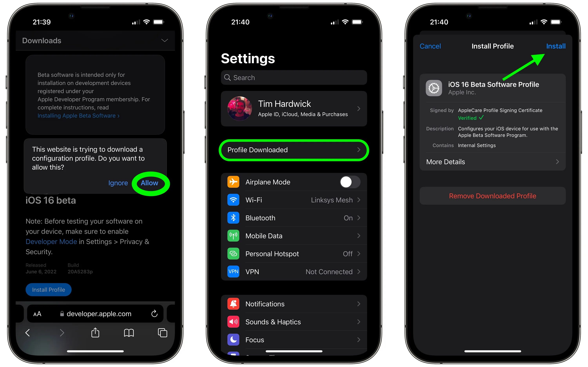Toggle Airplane Mode switch
Screen dimensions: 588x367
coord(347,182)
